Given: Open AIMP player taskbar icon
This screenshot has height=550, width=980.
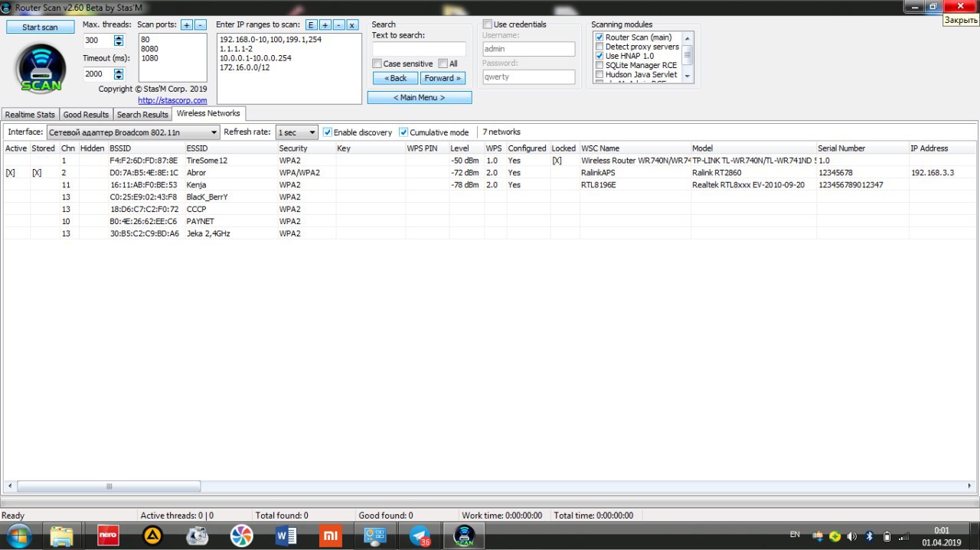Looking at the screenshot, I should (x=153, y=535).
